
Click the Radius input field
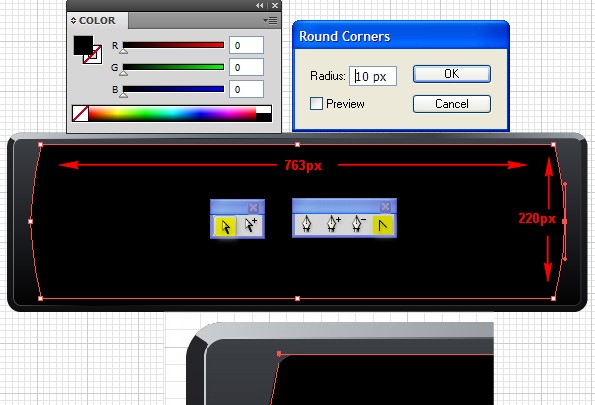[x=373, y=76]
